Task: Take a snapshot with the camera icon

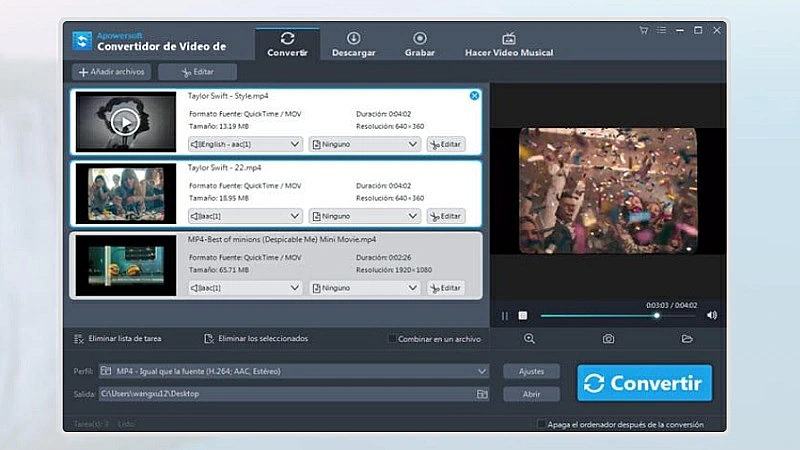Action: [x=608, y=339]
